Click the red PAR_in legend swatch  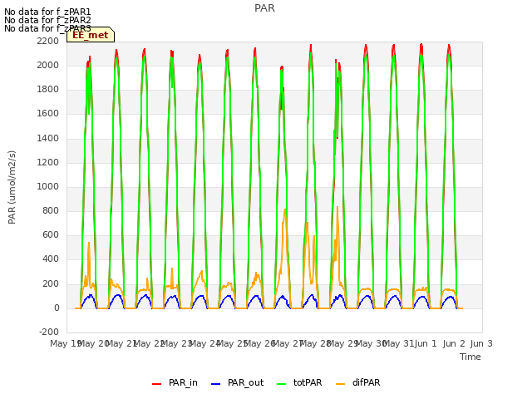(157, 384)
